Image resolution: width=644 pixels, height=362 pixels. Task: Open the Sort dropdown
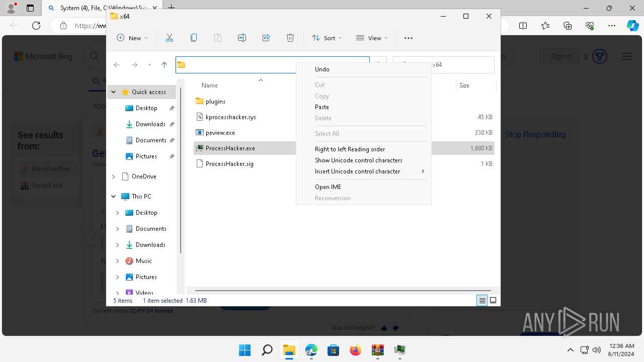tap(327, 38)
